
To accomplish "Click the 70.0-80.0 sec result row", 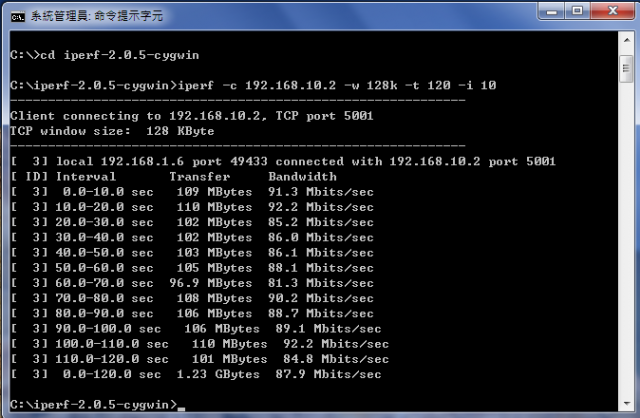I will (x=192, y=298).
